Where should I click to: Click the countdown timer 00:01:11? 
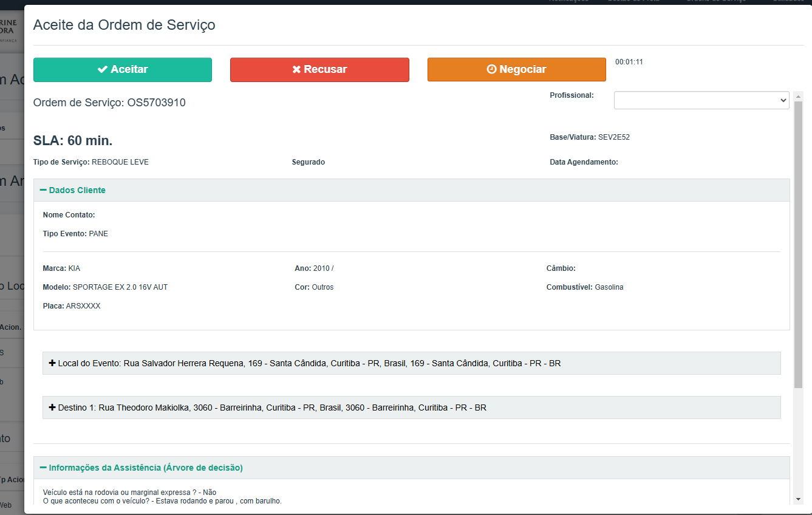(x=629, y=62)
